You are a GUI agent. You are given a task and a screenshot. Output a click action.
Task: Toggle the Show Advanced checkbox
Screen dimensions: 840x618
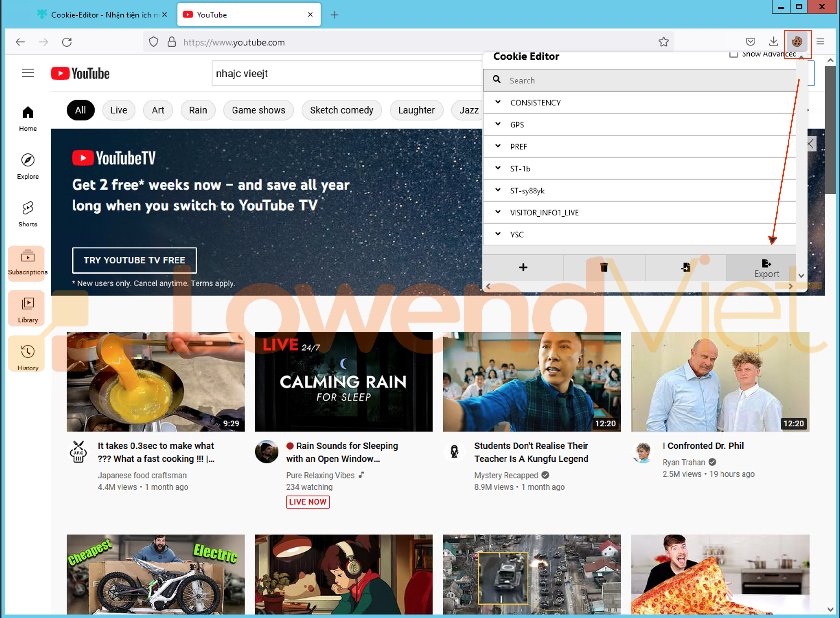(x=733, y=54)
